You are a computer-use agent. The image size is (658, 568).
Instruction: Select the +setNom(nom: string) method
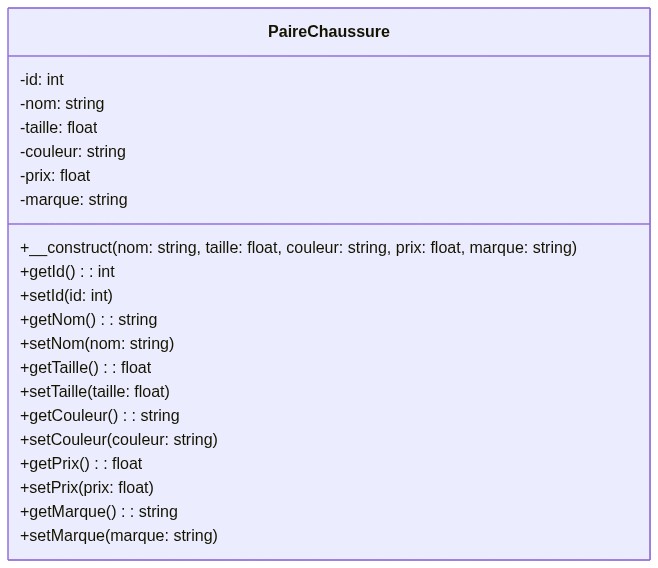pos(97,344)
